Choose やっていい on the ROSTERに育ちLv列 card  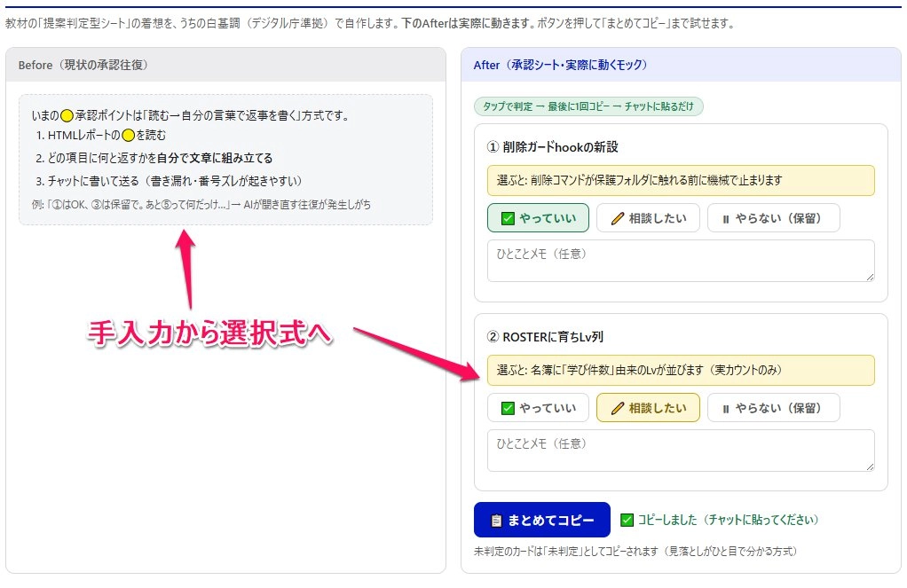pos(538,408)
